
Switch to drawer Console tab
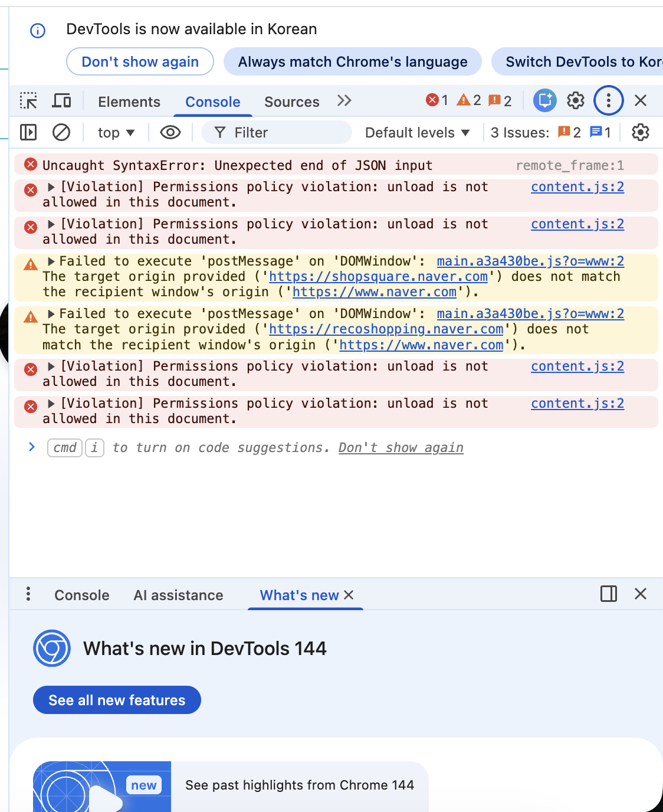(82, 595)
